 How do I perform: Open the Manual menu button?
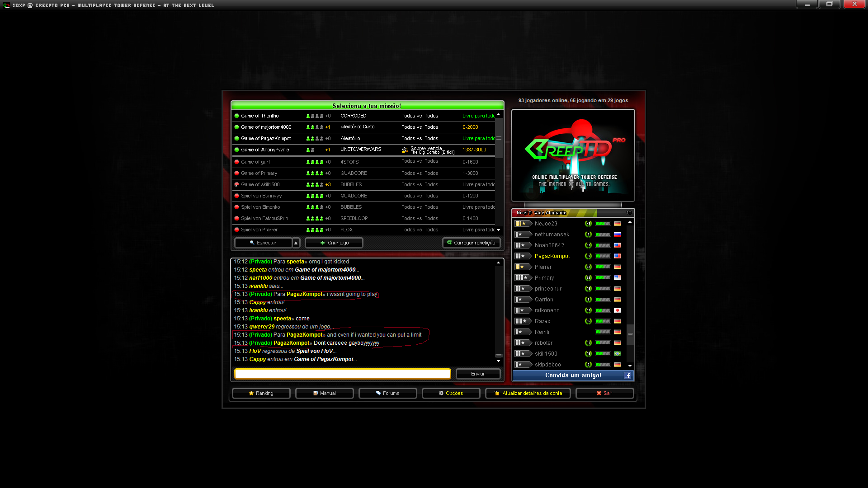[325, 394]
